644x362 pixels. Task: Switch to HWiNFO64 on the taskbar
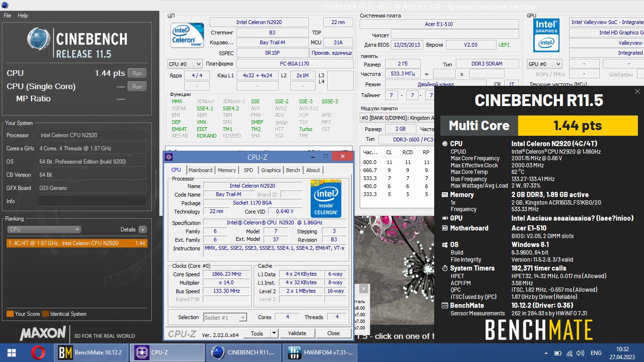321,353
